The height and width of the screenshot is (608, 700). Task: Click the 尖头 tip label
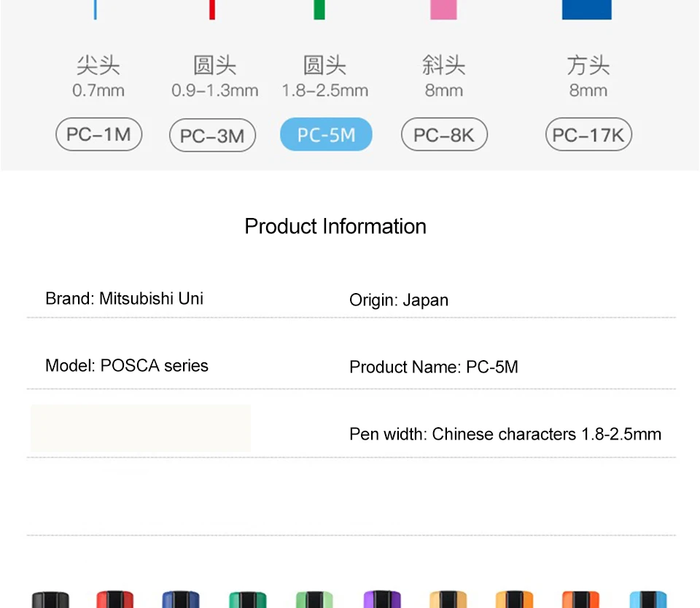click(98, 66)
